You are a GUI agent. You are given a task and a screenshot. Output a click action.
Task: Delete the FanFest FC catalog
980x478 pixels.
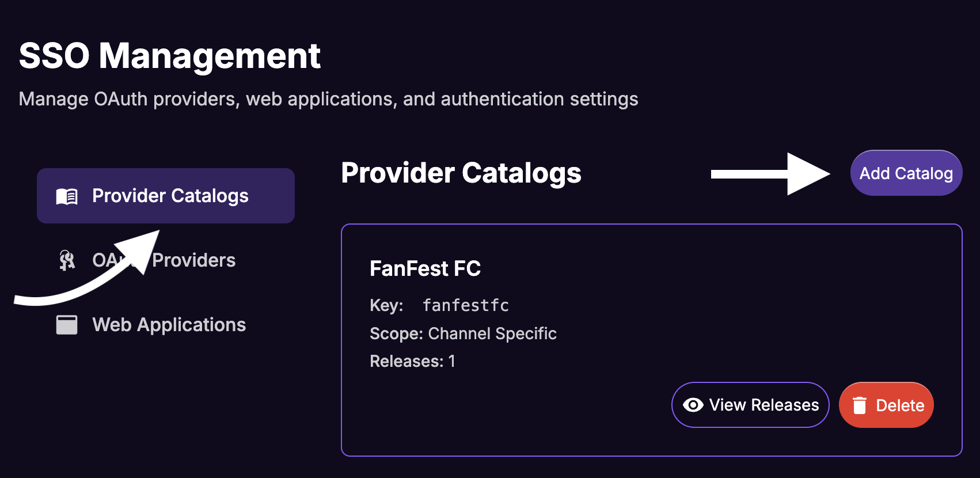pos(886,405)
